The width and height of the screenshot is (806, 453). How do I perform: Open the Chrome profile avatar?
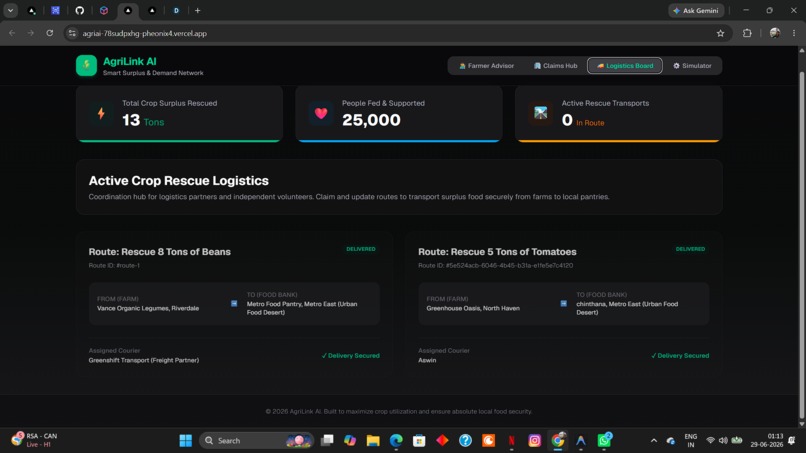(x=775, y=33)
